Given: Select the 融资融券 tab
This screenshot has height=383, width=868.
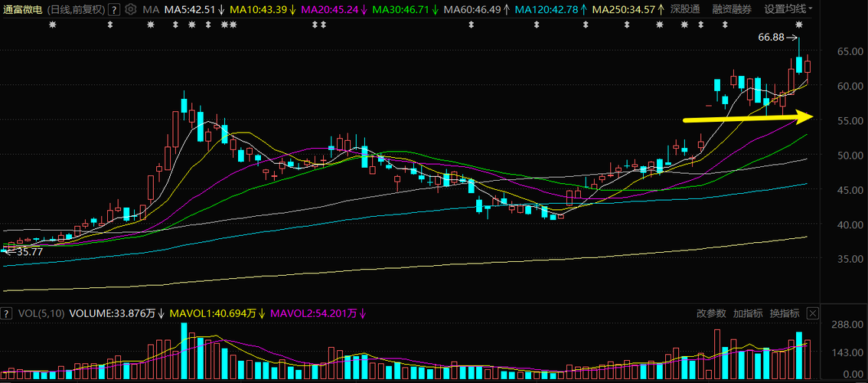Looking at the screenshot, I should 732,9.
